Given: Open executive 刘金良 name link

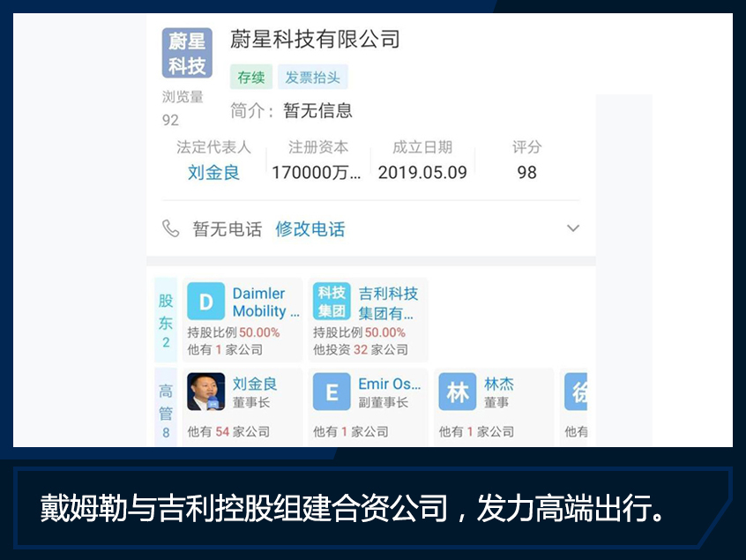Looking at the screenshot, I should coord(255,384).
